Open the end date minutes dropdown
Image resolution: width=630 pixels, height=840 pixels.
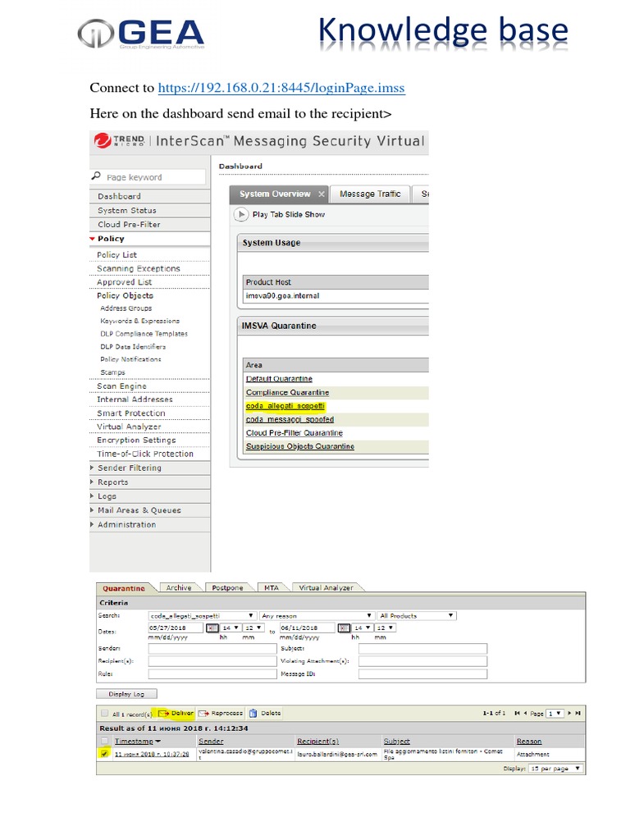pyautogui.click(x=385, y=628)
